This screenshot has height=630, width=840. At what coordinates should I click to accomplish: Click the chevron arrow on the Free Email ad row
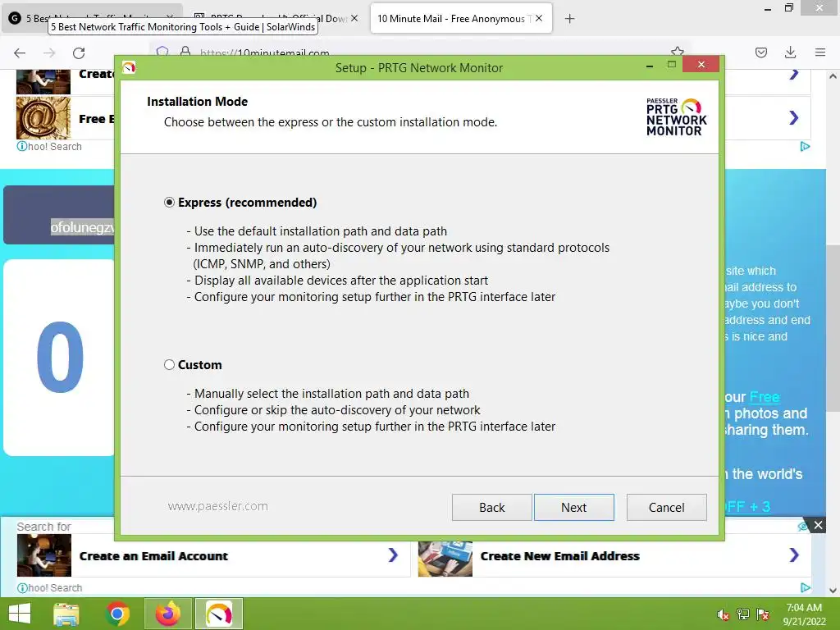(794, 118)
